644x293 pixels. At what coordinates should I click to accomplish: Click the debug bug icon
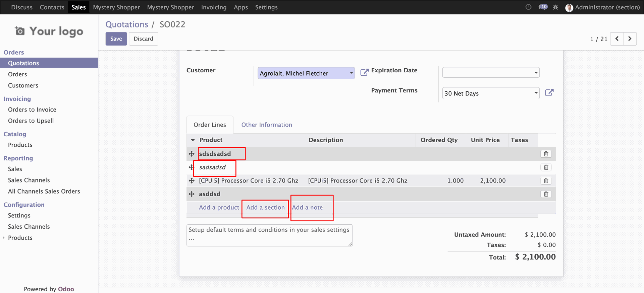[555, 7]
